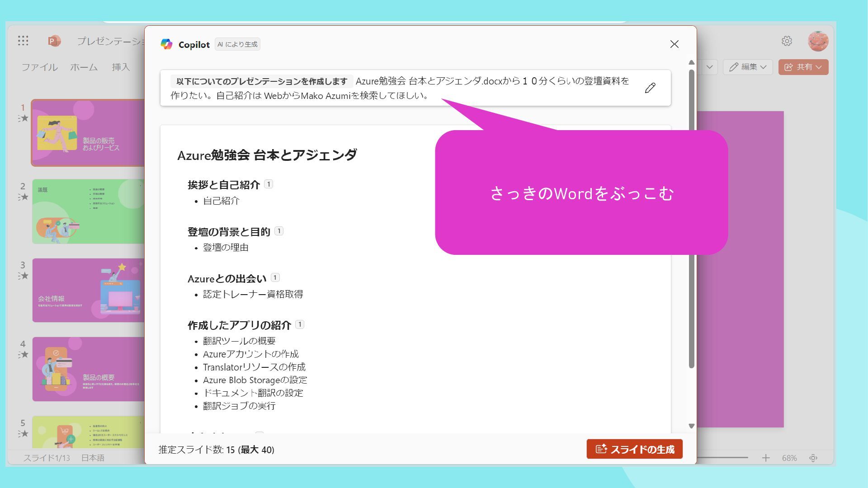The height and width of the screenshot is (488, 868).
Task: Click the スライドの生成 button
Action: pos(634,449)
